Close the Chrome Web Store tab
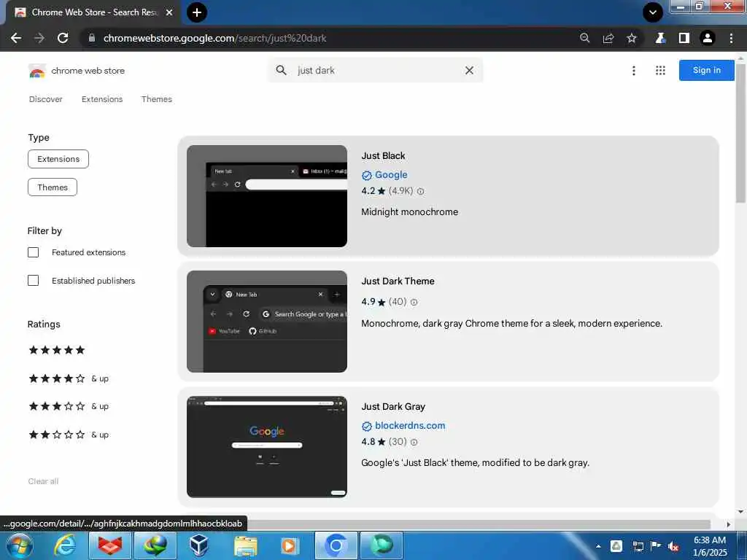This screenshot has width=747, height=560. click(x=169, y=12)
